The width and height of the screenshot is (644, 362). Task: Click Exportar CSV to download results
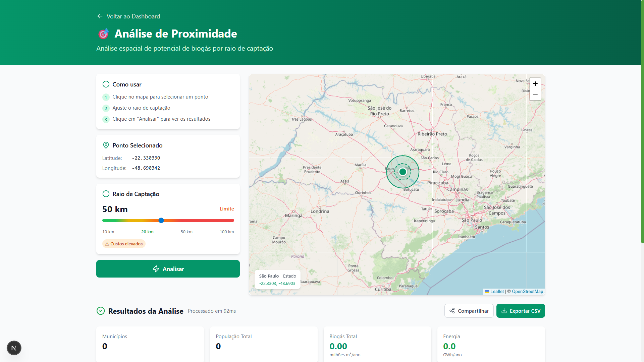pos(521,311)
